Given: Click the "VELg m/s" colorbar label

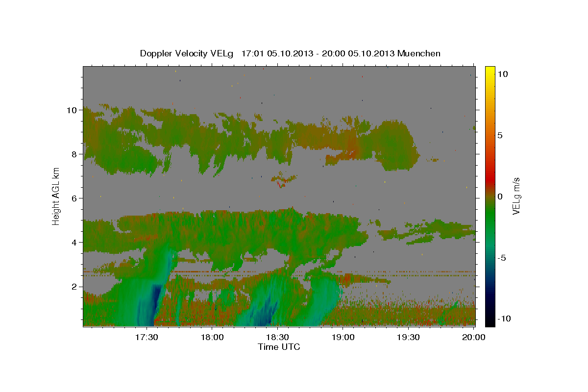Looking at the screenshot, I should point(516,196).
